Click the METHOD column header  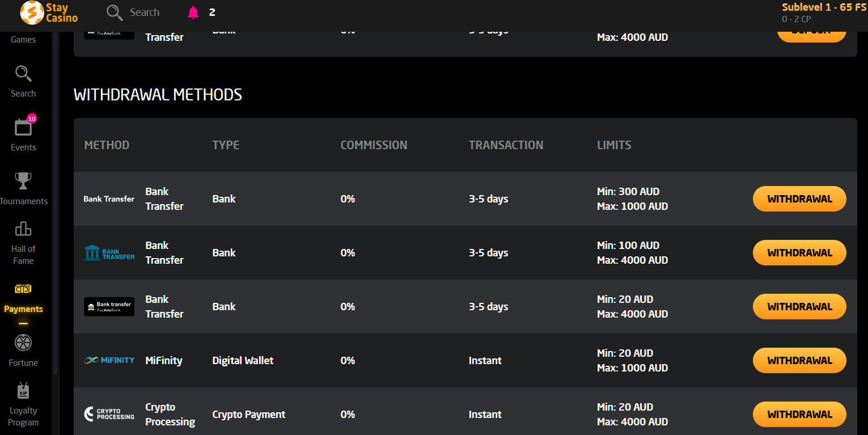pyautogui.click(x=107, y=145)
